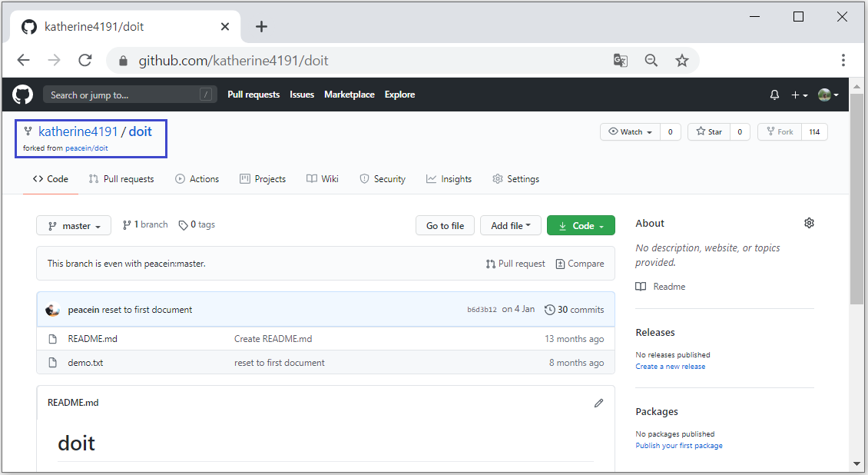This screenshot has height=475, width=868.
Task: Open the demo.txt file
Action: tap(85, 363)
